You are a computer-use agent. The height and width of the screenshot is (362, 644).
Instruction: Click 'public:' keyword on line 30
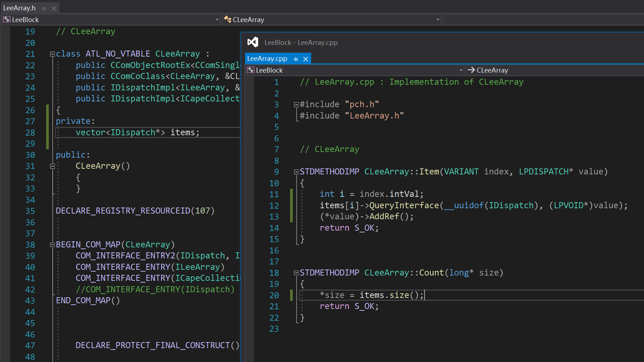[73, 155]
